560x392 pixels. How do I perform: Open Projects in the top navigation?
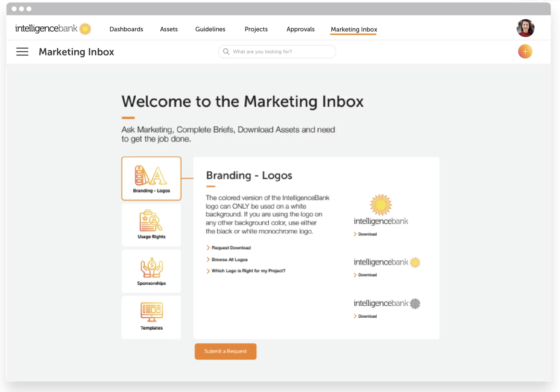pyautogui.click(x=256, y=29)
